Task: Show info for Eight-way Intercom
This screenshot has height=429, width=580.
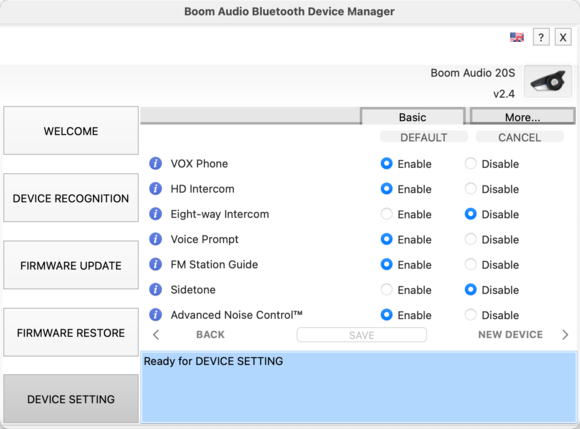Action: (x=155, y=214)
